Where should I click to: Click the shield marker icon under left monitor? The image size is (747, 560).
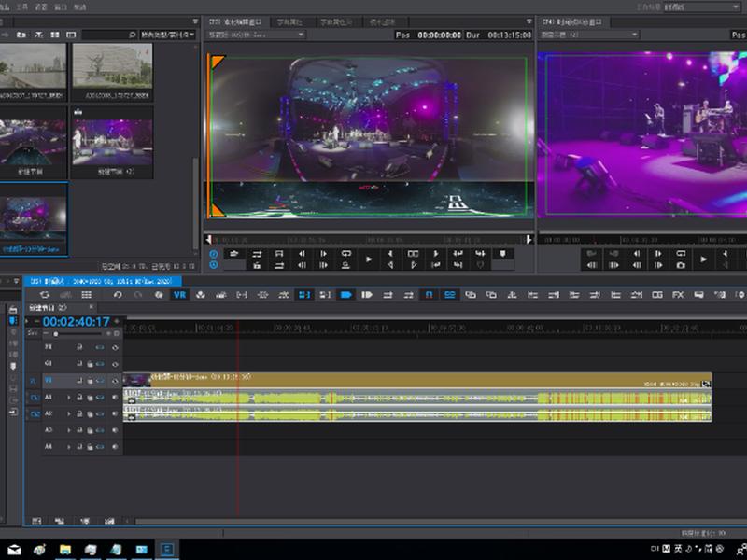tap(502, 253)
